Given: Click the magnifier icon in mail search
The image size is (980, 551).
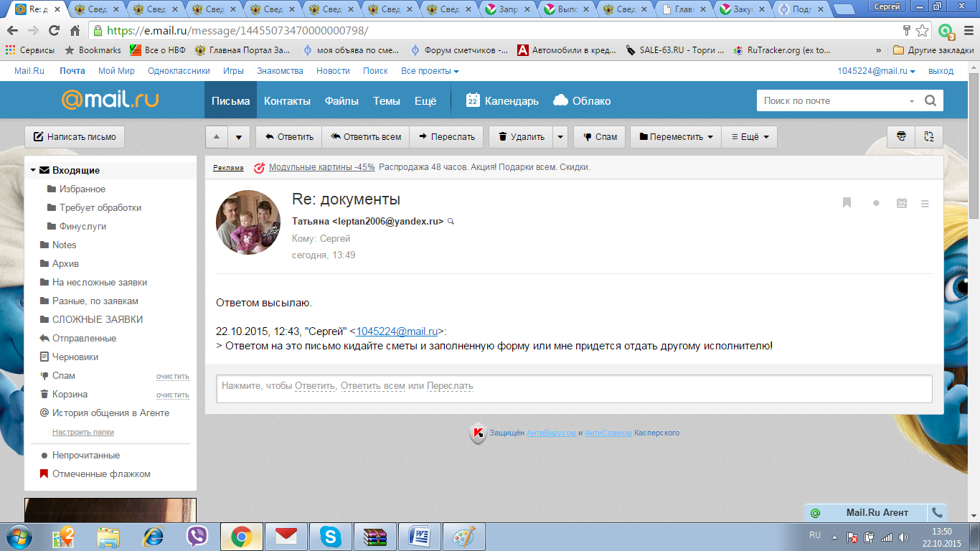Looking at the screenshot, I should 930,101.
